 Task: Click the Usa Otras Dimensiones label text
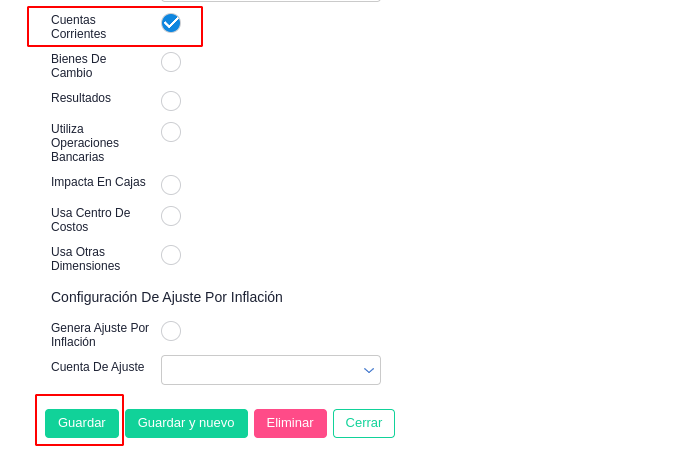pos(85,259)
